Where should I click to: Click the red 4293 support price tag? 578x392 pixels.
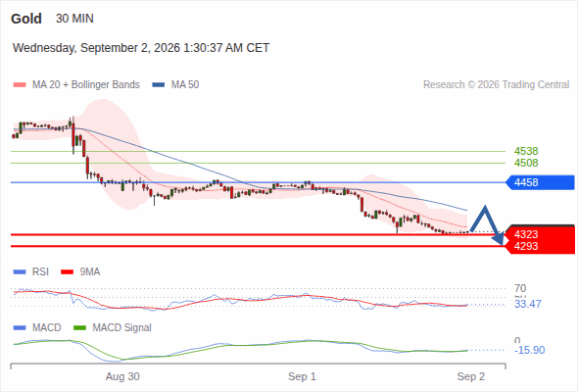coord(540,246)
